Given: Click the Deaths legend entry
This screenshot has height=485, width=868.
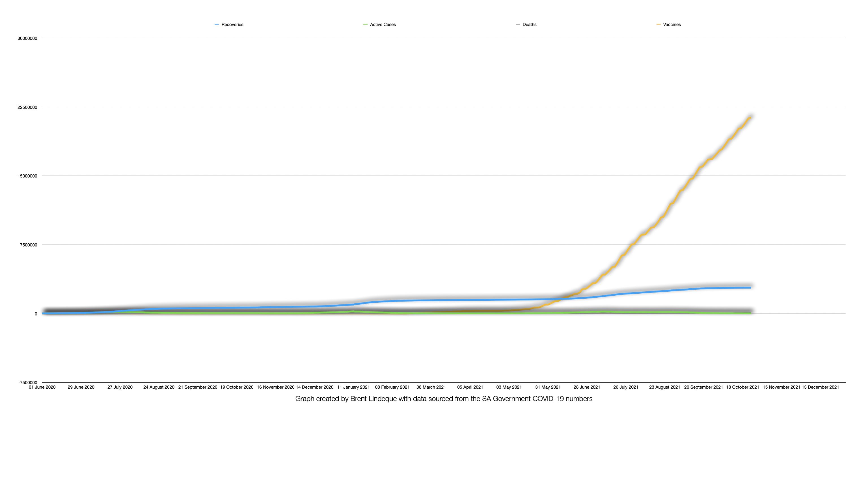Looking at the screenshot, I should (x=529, y=25).
